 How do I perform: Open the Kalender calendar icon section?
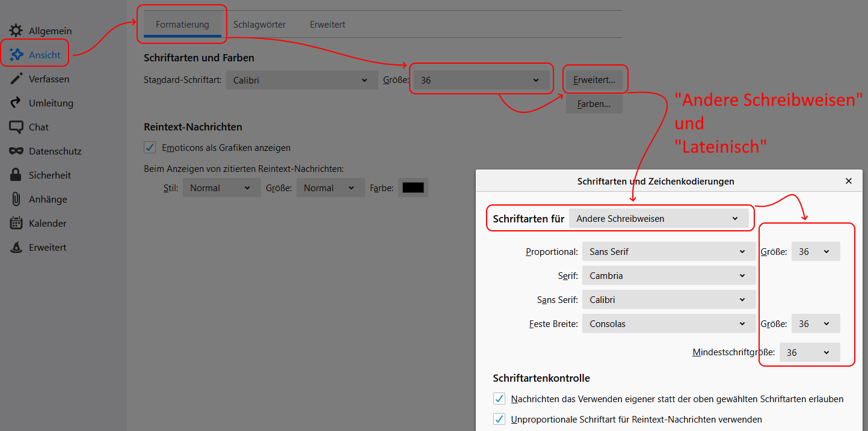16,223
